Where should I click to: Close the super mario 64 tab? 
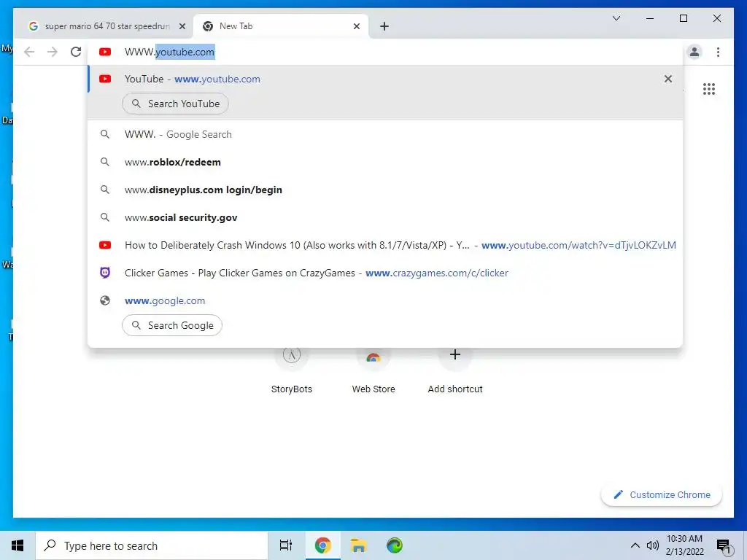[182, 26]
